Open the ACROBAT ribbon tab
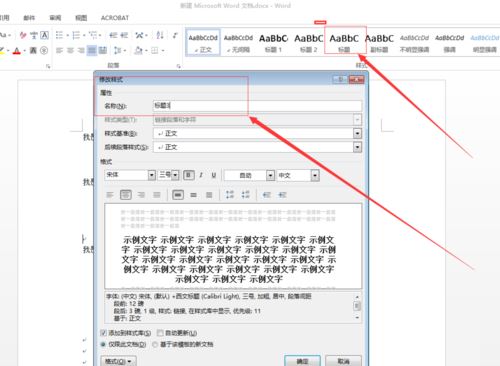Image resolution: width=500 pixels, height=366 pixels. [115, 18]
